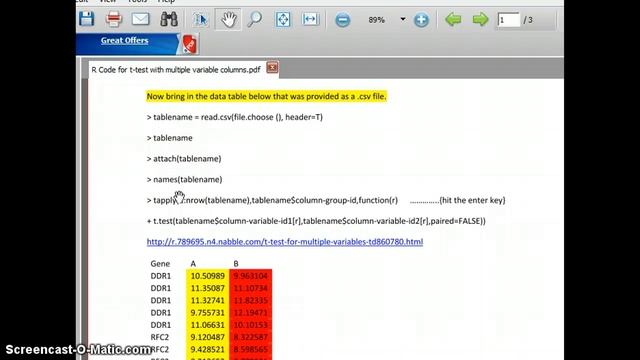The image size is (640, 360).
Task: Click the '(hit the enter key)' note
Action: click(472, 200)
